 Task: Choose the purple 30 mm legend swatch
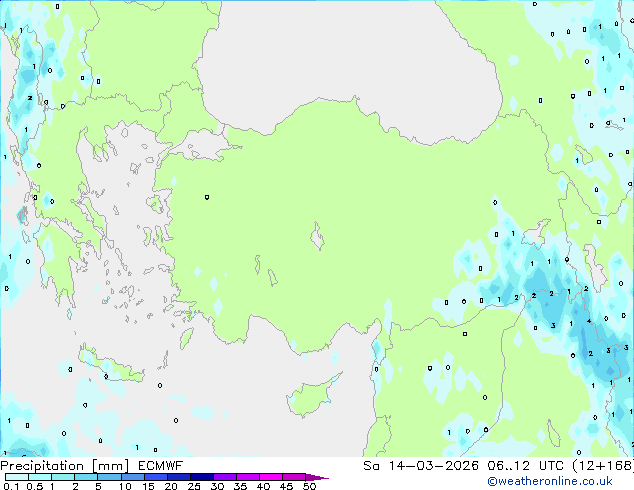[225, 477]
